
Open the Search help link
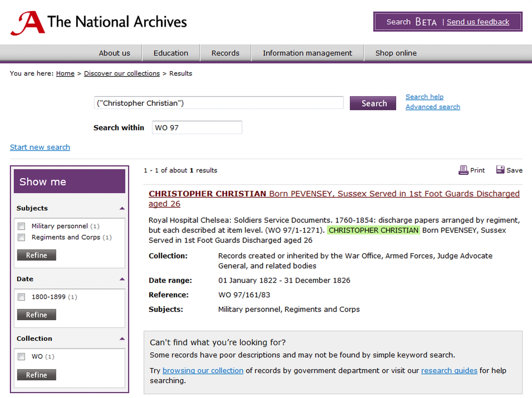(424, 97)
